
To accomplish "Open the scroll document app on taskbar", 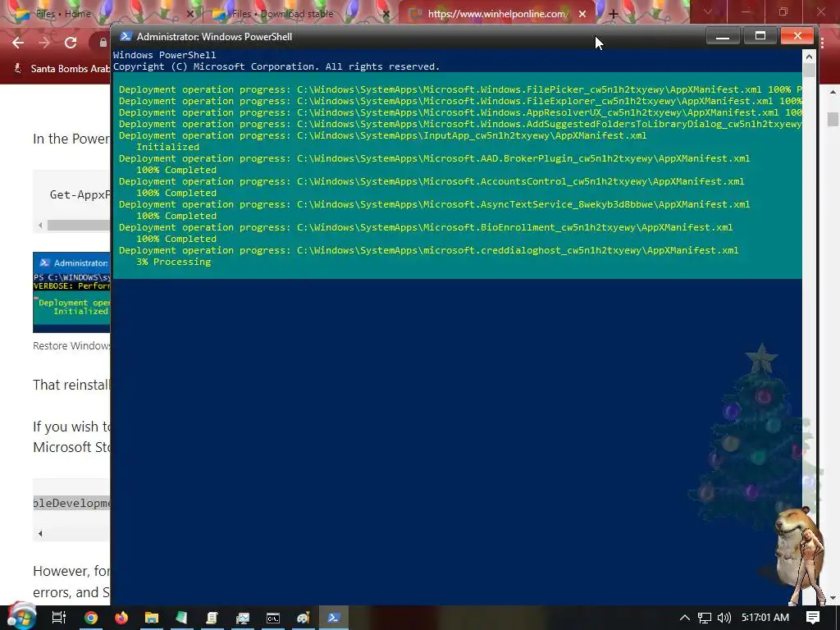I will 212,618.
